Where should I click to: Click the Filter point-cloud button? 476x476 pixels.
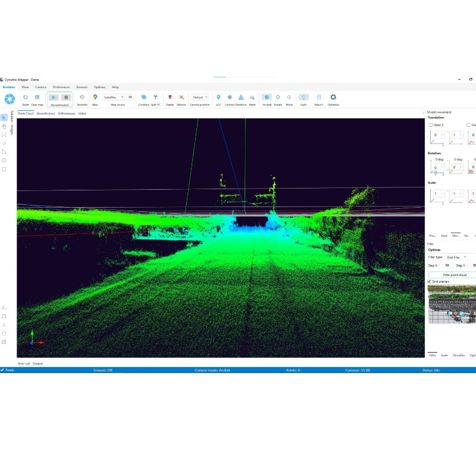(x=452, y=275)
